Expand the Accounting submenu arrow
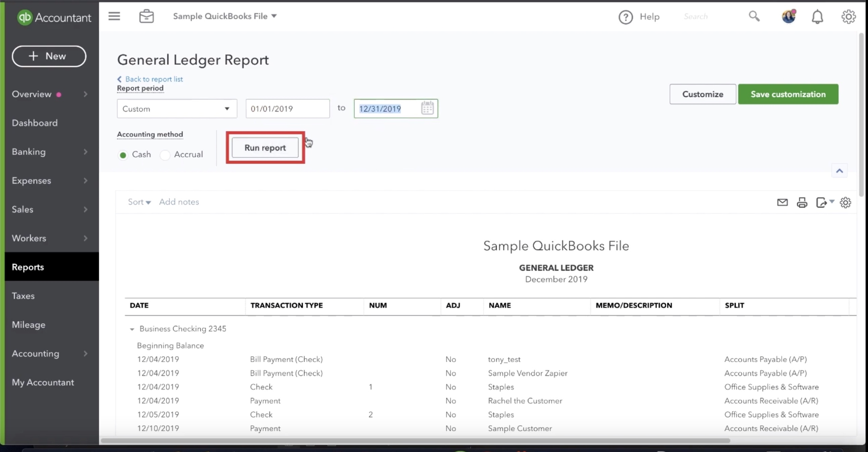 85,353
